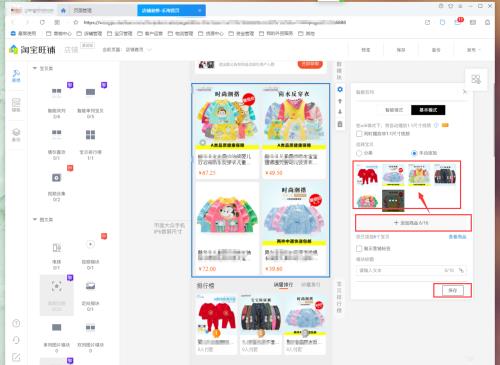Collapse the second section triangle in left panel
Screen dimensions: 500x365
(35, 219)
